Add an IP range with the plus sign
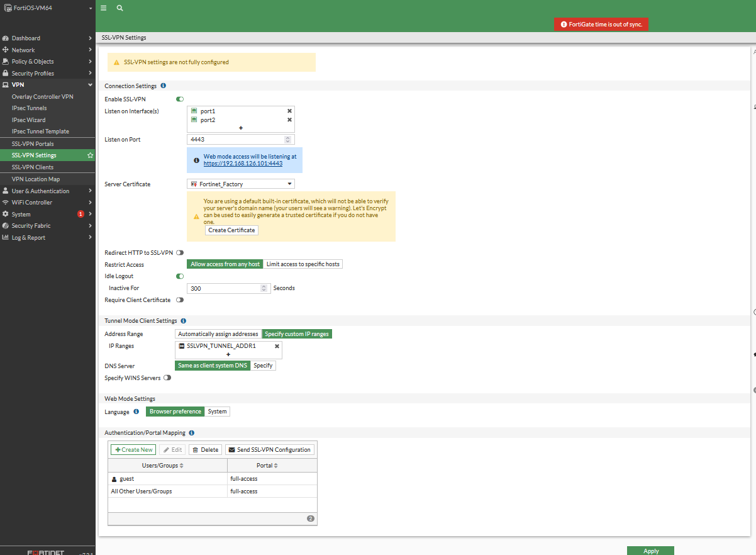The width and height of the screenshot is (756, 555). click(x=228, y=354)
